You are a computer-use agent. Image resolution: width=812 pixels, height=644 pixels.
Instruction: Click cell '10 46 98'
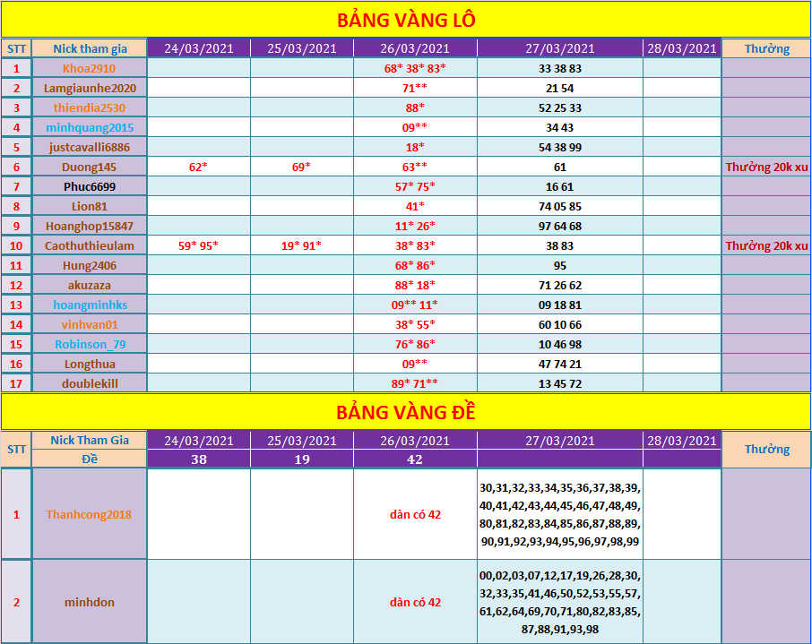click(x=560, y=344)
